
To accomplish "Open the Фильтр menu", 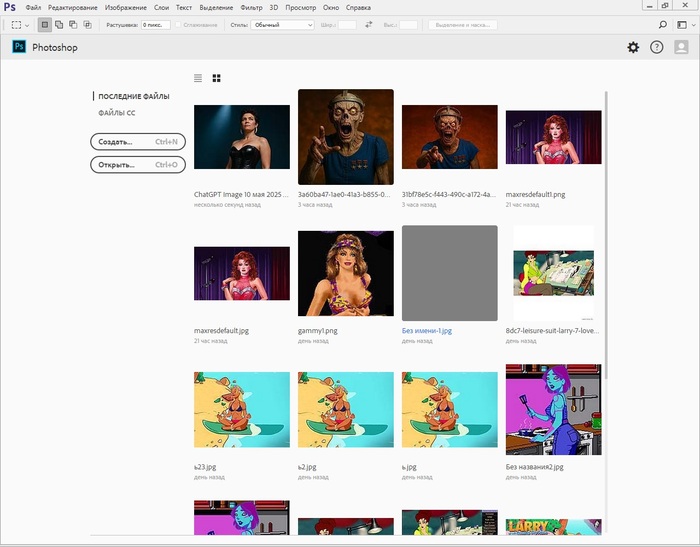I will coord(252,8).
